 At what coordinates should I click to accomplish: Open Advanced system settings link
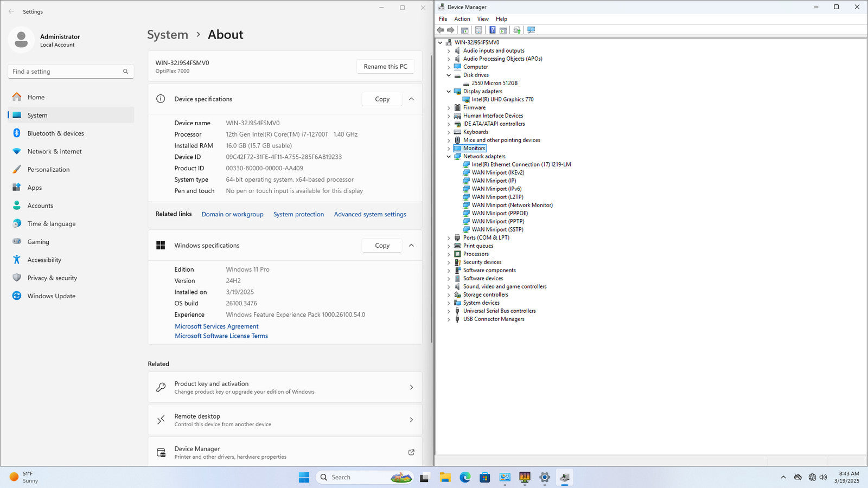pos(370,214)
